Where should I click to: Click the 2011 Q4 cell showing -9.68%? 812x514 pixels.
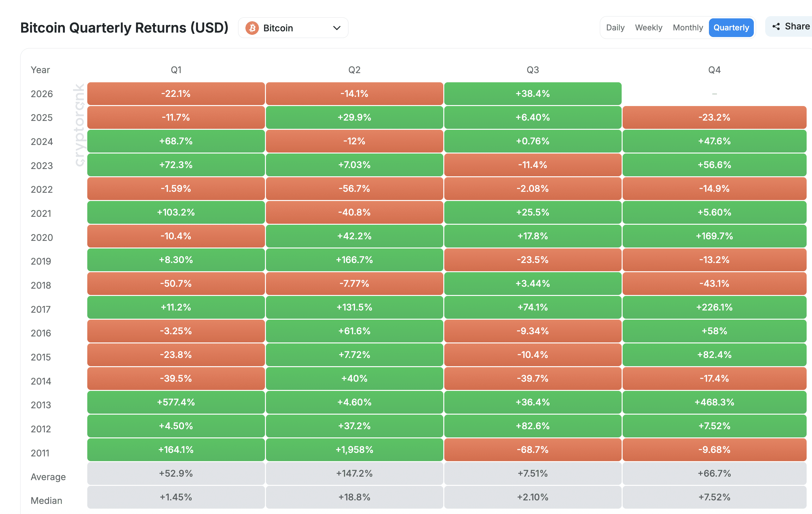coord(715,449)
